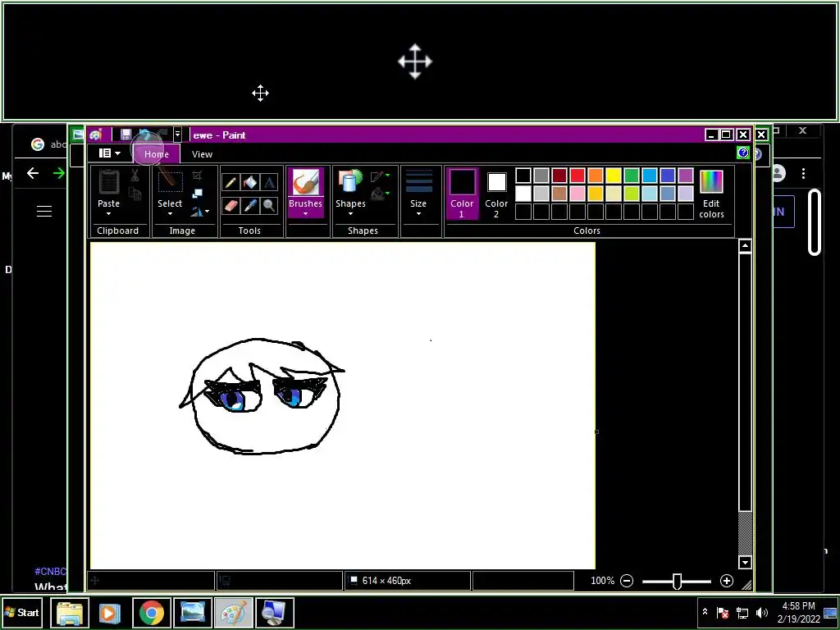Click the Show desktop button by the clock
Image resolution: width=840 pixels, height=630 pixels.
pyautogui.click(x=831, y=612)
